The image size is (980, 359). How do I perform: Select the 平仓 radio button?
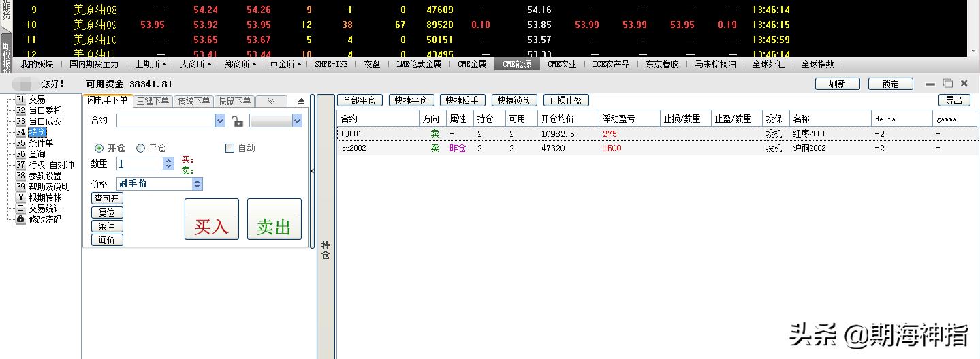[141, 148]
